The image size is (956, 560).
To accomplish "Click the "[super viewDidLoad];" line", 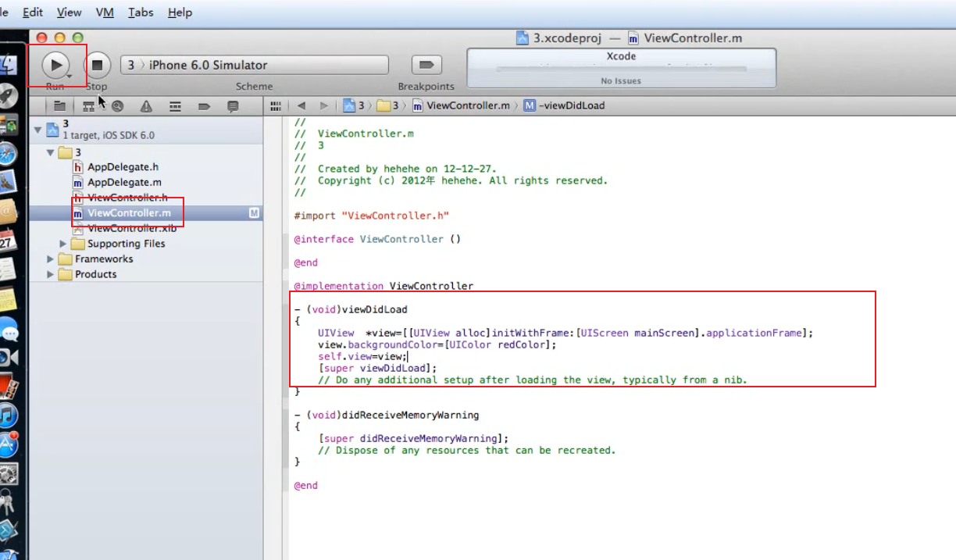I will (377, 368).
